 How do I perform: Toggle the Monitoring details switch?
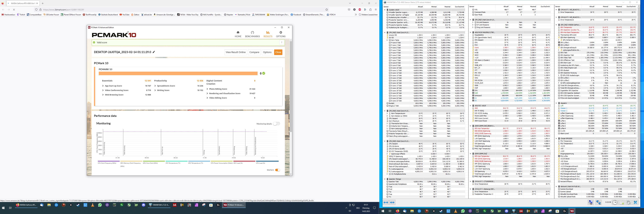(276, 124)
